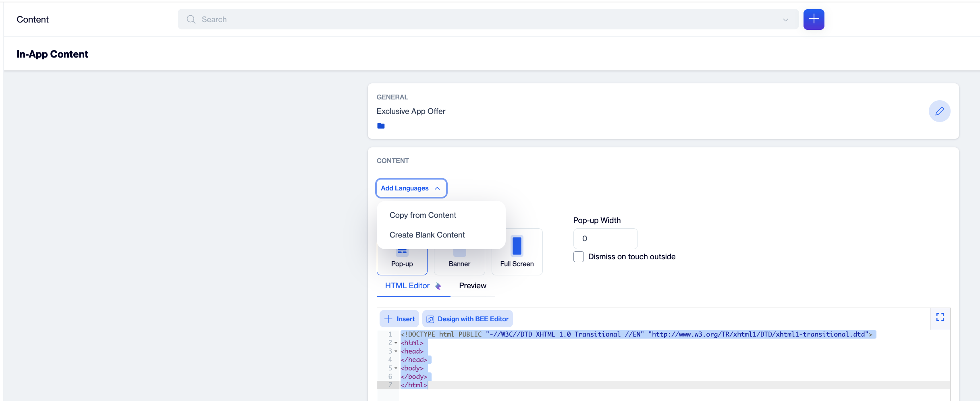Image resolution: width=980 pixels, height=401 pixels.
Task: Select the Full Screen layout option
Action: [x=517, y=252]
